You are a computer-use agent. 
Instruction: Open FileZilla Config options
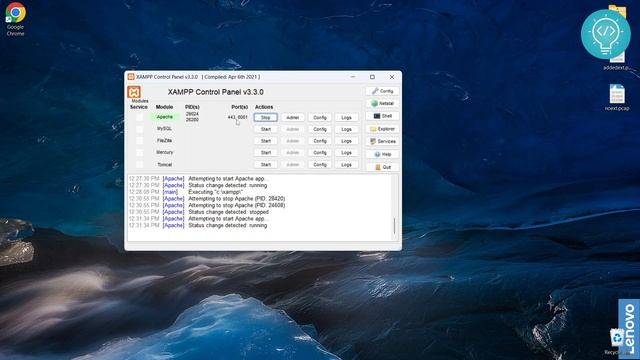tap(320, 141)
